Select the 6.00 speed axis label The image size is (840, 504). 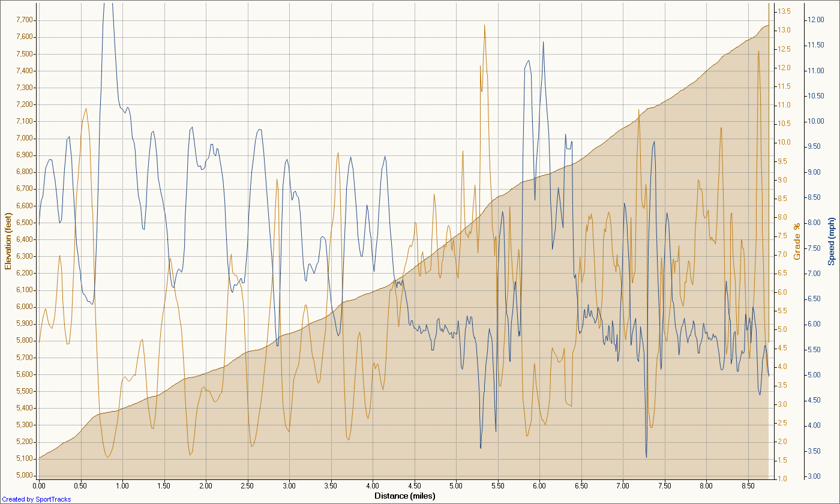(x=814, y=324)
